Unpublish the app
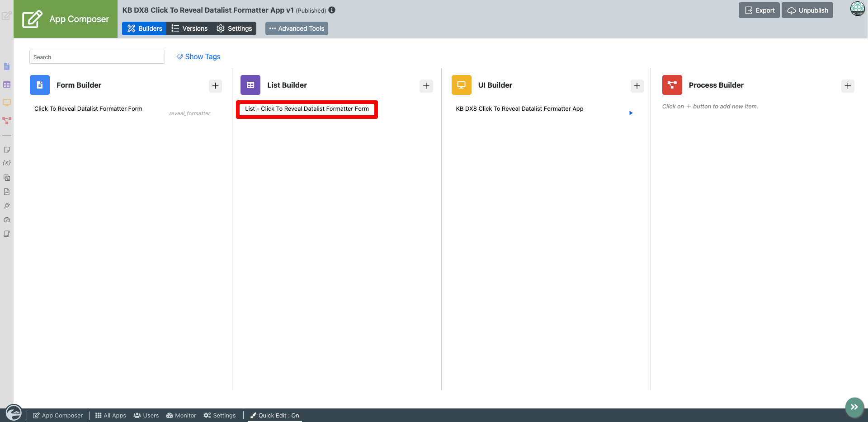Screen dimensions: 868x422 click(x=807, y=10)
